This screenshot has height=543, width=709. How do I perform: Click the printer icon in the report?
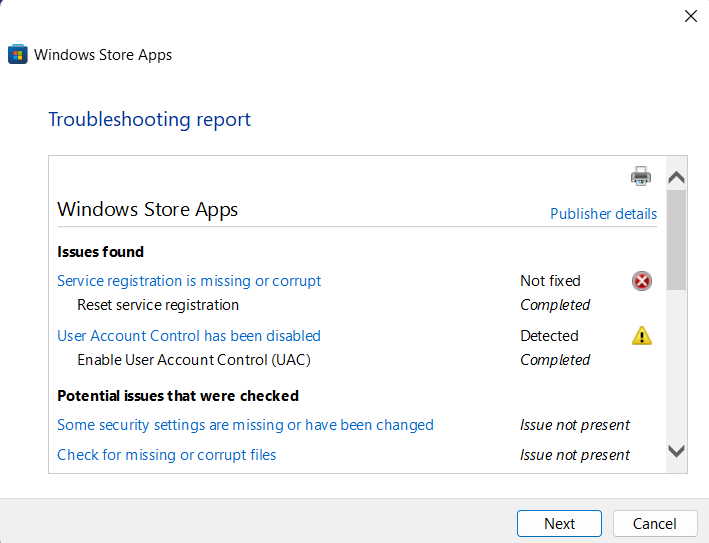641,177
